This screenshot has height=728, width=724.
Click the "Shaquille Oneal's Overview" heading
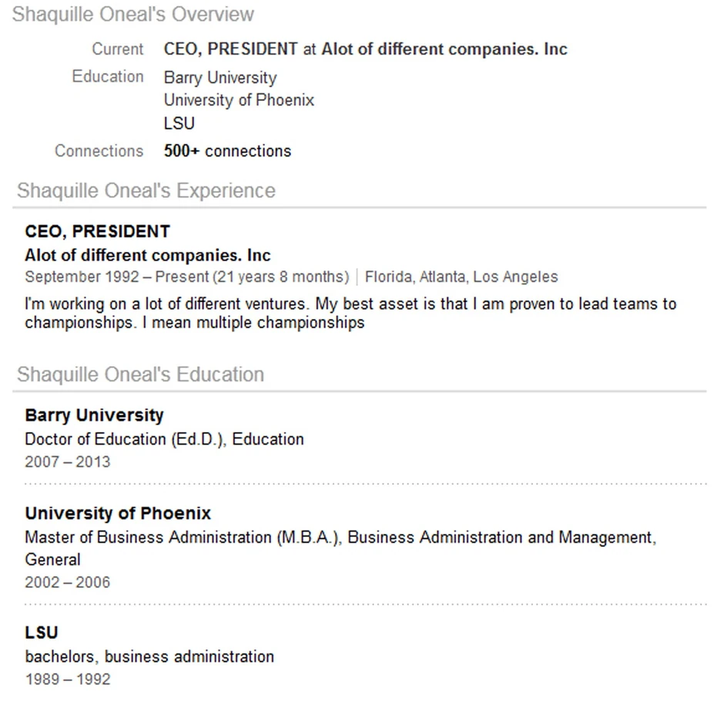tap(132, 15)
